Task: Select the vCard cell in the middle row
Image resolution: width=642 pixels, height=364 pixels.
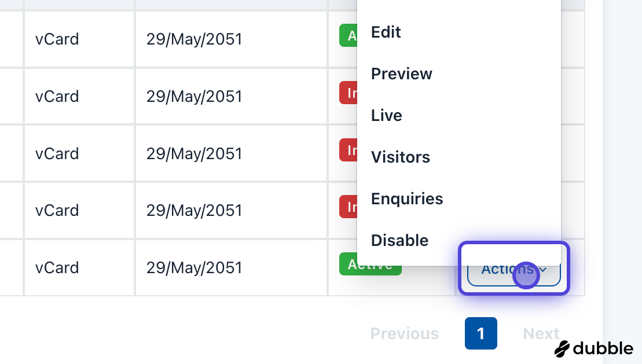Action: click(x=57, y=153)
